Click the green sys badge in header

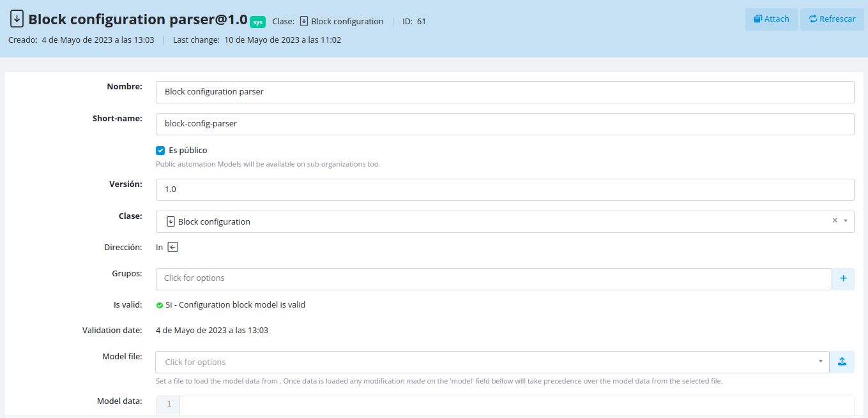pyautogui.click(x=257, y=22)
